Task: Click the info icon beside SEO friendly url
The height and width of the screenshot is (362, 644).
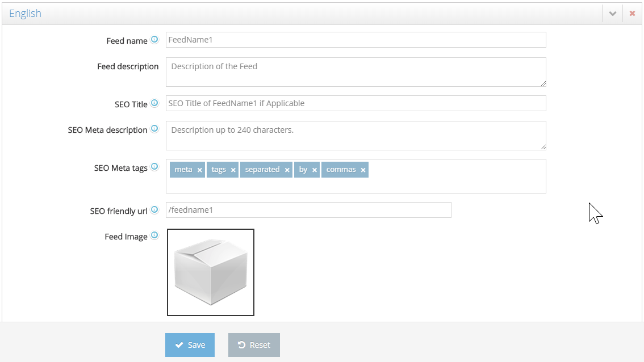Action: pyautogui.click(x=154, y=209)
